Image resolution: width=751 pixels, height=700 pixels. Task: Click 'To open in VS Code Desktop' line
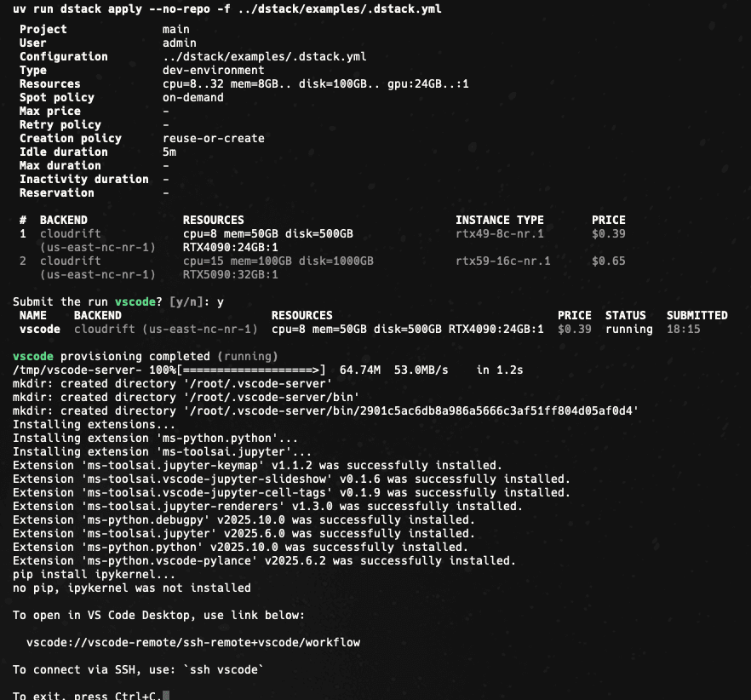click(x=158, y=615)
